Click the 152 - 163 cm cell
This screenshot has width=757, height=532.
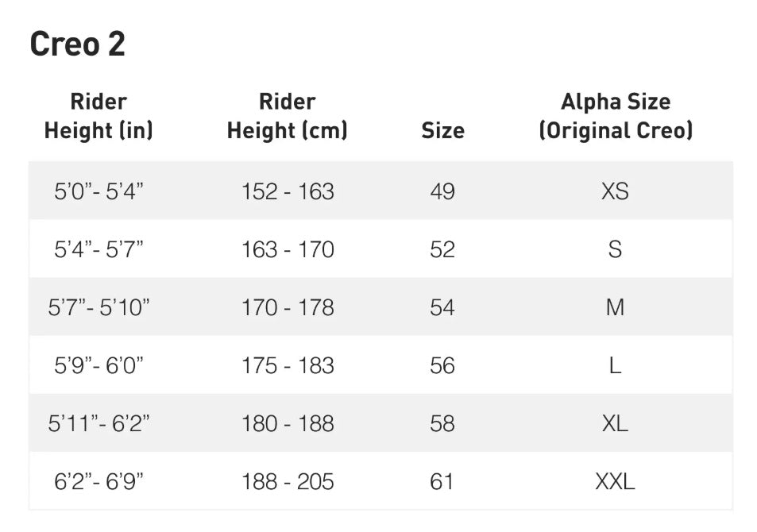point(288,191)
